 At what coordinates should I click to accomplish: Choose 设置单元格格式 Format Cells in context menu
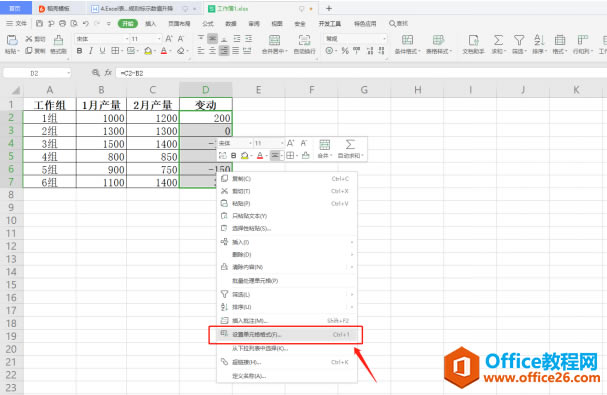pos(286,334)
